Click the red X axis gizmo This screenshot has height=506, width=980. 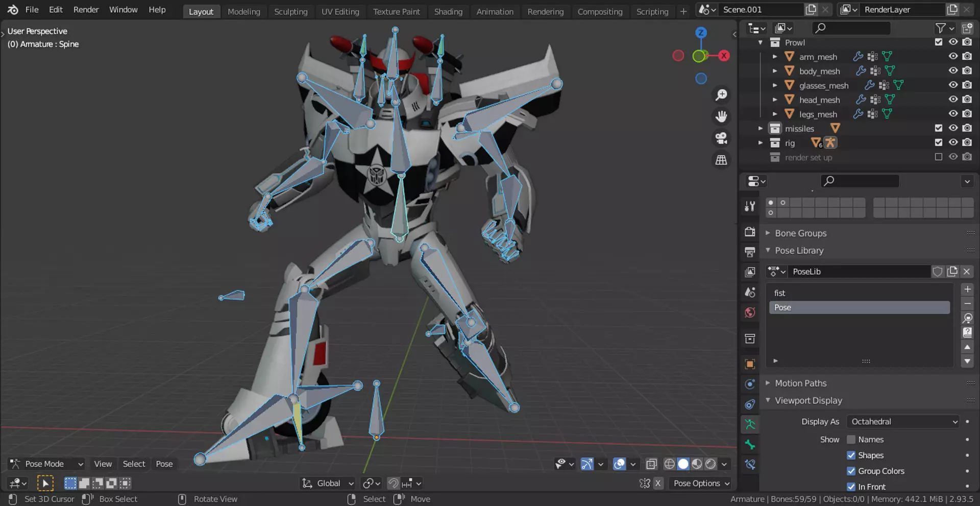pyautogui.click(x=724, y=56)
